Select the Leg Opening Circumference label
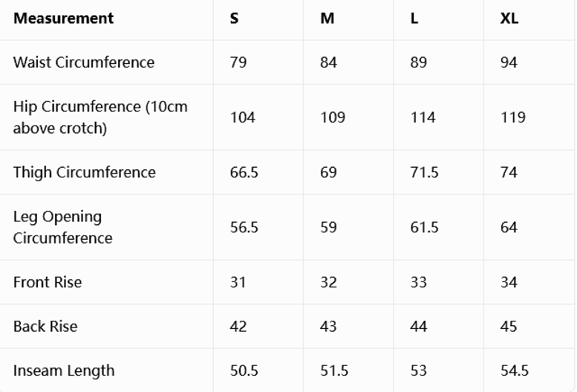 [63, 228]
